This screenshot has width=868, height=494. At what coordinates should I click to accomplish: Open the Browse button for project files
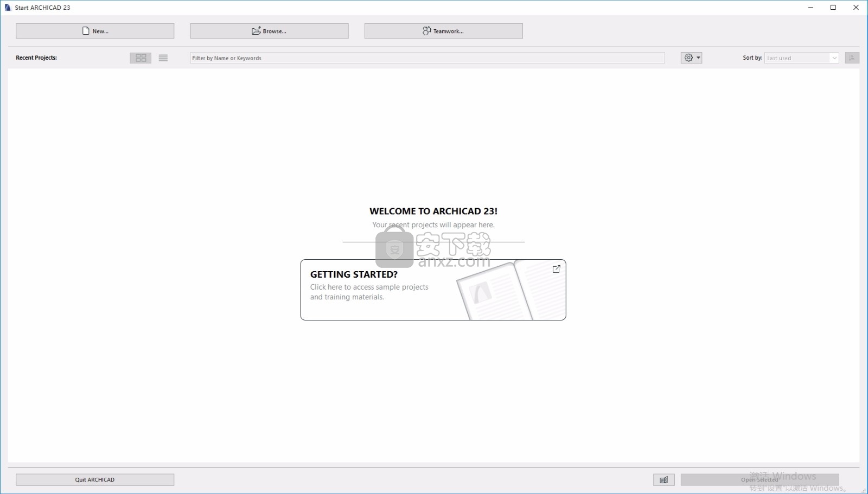point(269,31)
